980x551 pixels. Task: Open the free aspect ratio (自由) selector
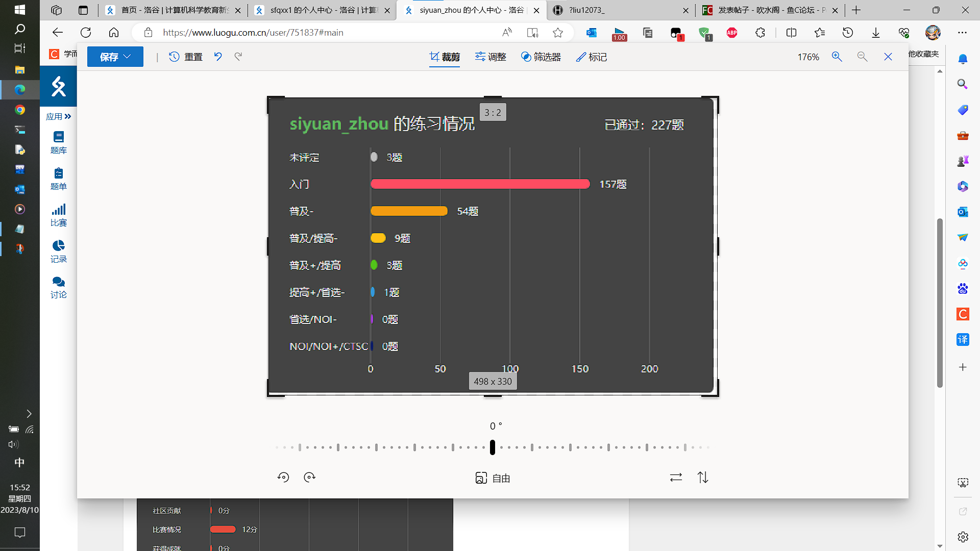[x=493, y=478]
